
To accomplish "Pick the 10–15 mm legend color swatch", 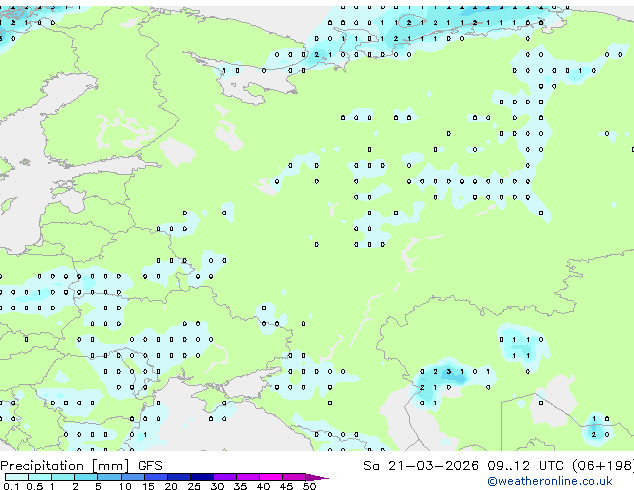I will pyautogui.click(x=133, y=477).
